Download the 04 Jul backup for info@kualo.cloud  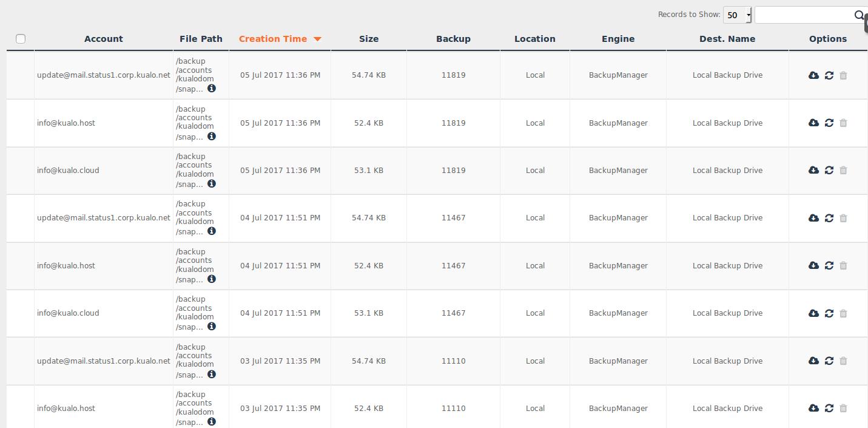pos(813,313)
